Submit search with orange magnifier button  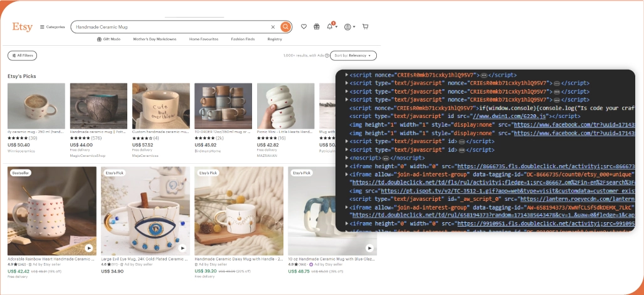click(285, 27)
